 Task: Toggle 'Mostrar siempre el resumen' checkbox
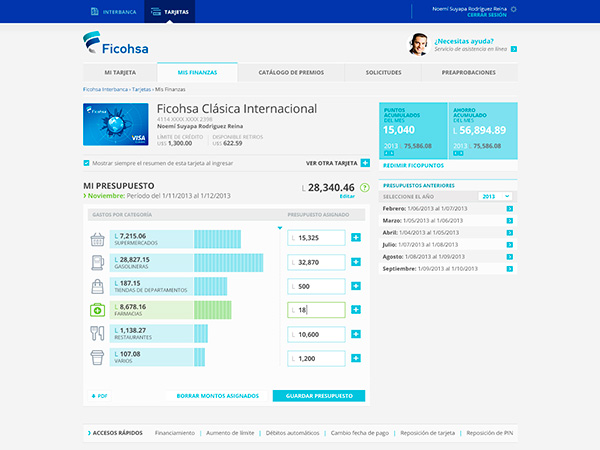click(x=86, y=163)
